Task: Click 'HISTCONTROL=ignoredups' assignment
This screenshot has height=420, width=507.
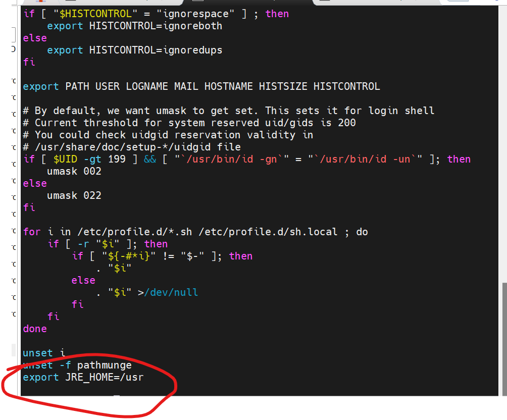Action: (x=156, y=50)
